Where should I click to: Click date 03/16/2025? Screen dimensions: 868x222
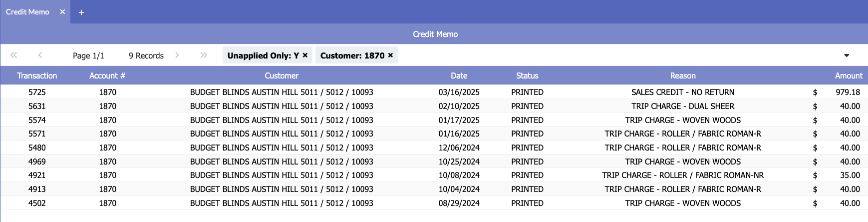pyautogui.click(x=459, y=92)
